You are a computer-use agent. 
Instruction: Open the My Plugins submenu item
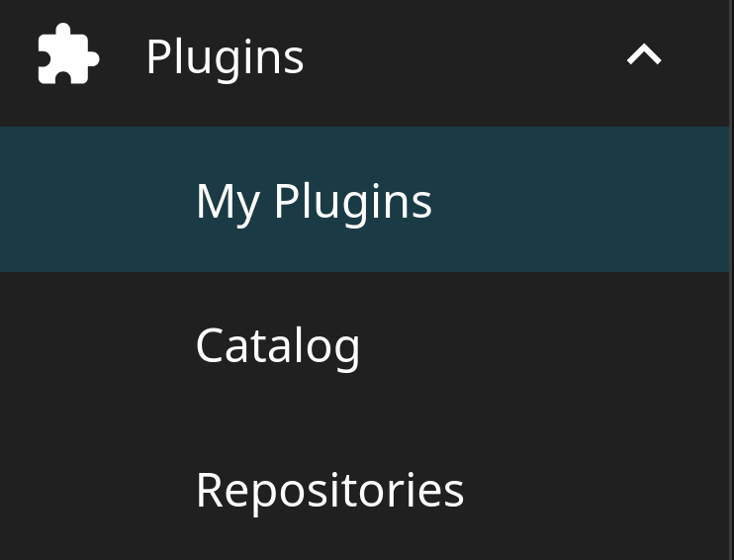314,201
